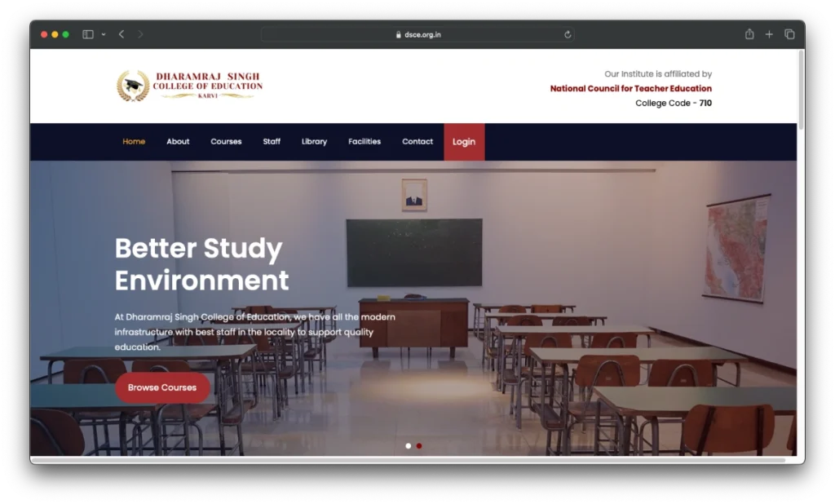Click the College Code - 710 text
835x504 pixels.
(x=673, y=103)
